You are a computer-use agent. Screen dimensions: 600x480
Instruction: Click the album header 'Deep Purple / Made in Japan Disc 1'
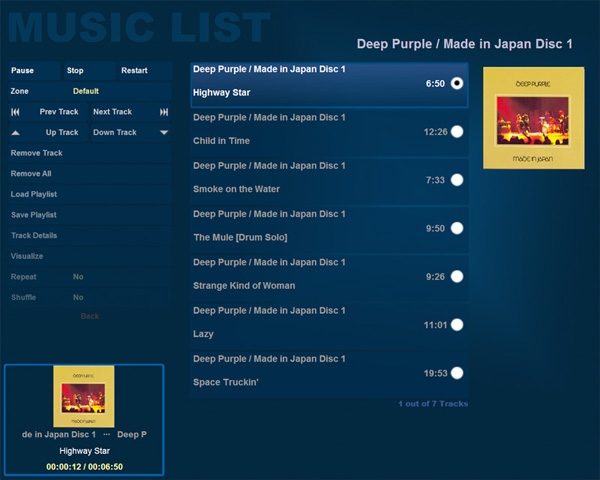click(465, 44)
